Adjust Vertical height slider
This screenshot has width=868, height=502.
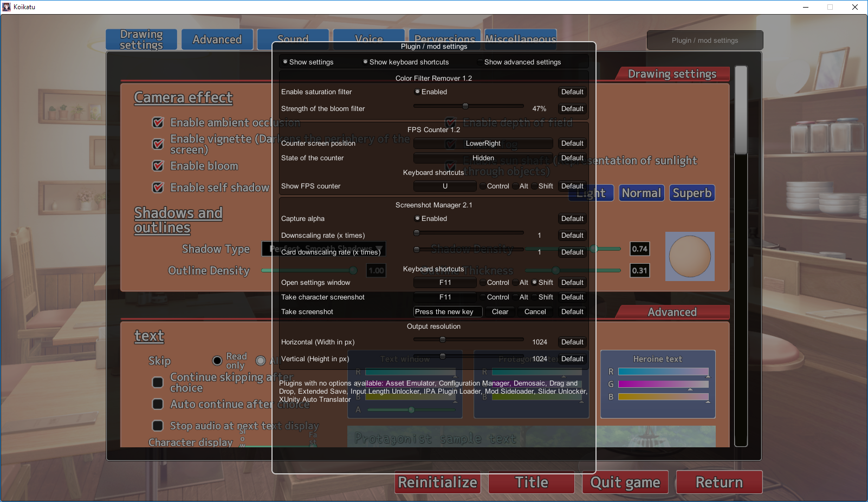coord(469,356)
